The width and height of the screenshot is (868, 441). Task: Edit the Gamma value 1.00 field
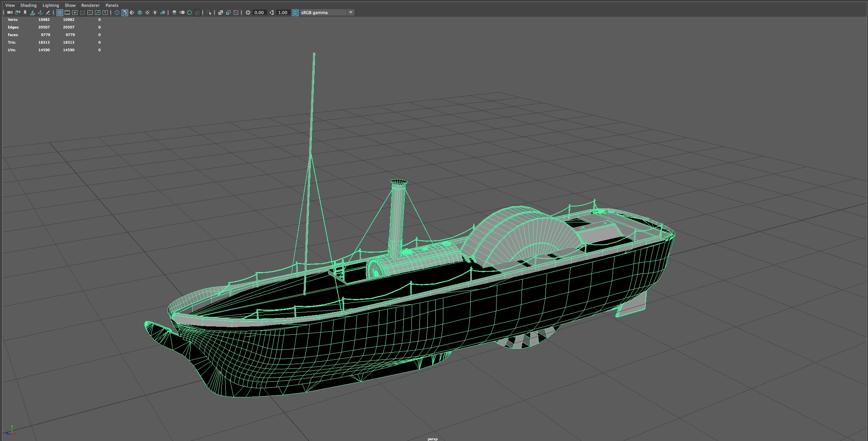[283, 13]
